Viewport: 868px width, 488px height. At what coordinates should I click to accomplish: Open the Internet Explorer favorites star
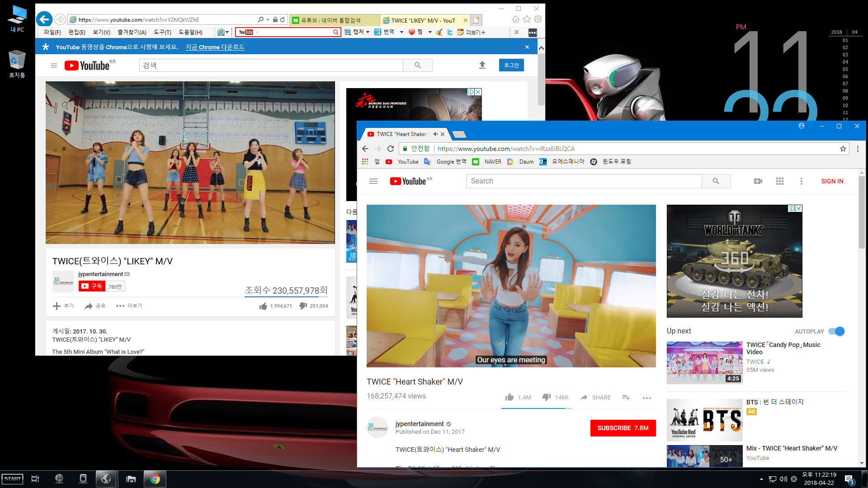[527, 19]
